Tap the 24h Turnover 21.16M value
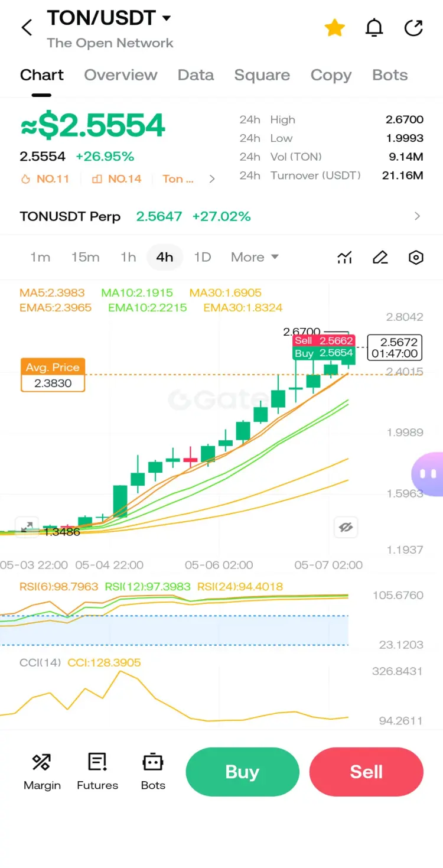 coord(403,175)
